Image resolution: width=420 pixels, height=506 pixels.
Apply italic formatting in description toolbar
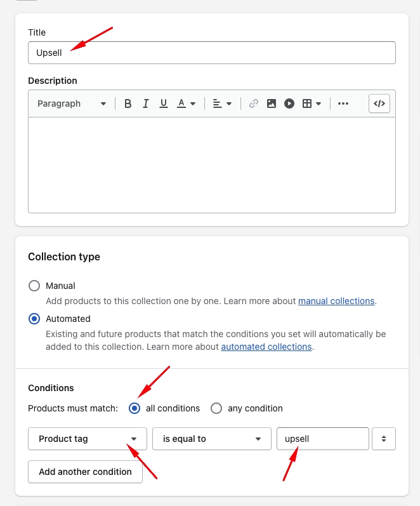pos(145,103)
